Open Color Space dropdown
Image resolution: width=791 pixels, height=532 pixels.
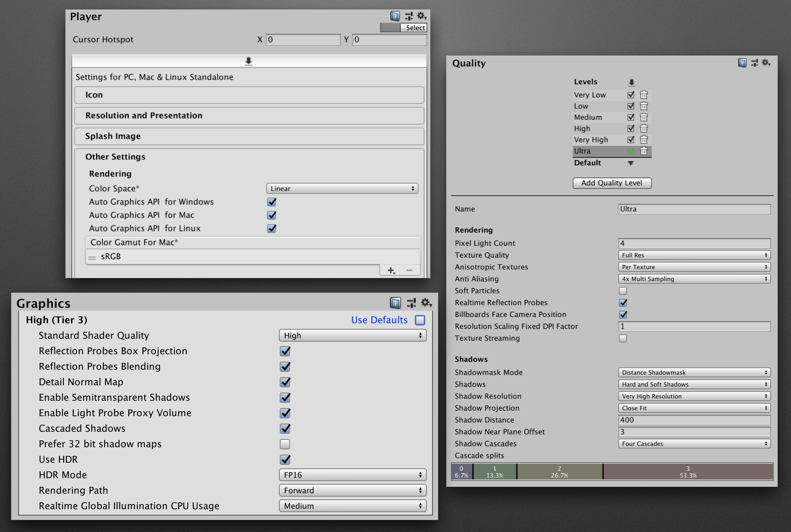(342, 189)
